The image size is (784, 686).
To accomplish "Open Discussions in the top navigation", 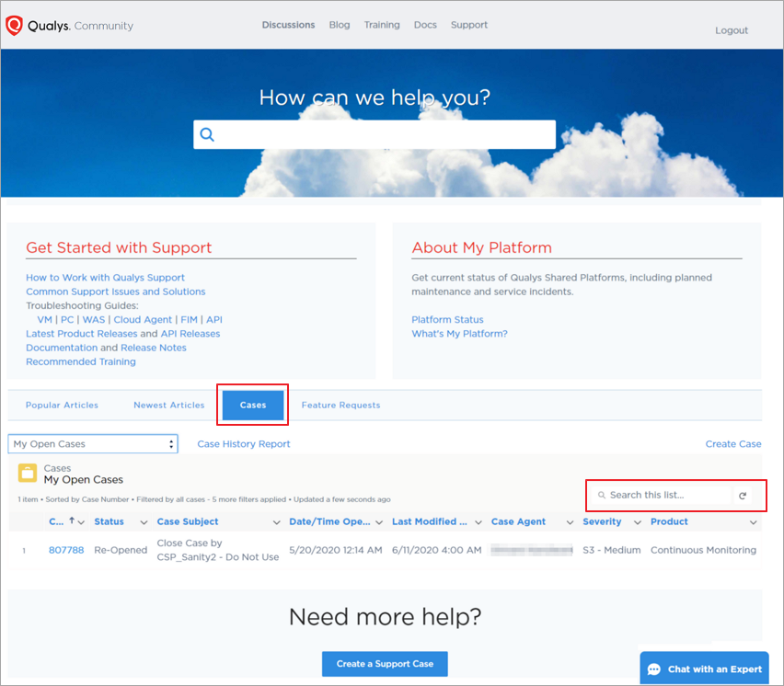I will (288, 25).
